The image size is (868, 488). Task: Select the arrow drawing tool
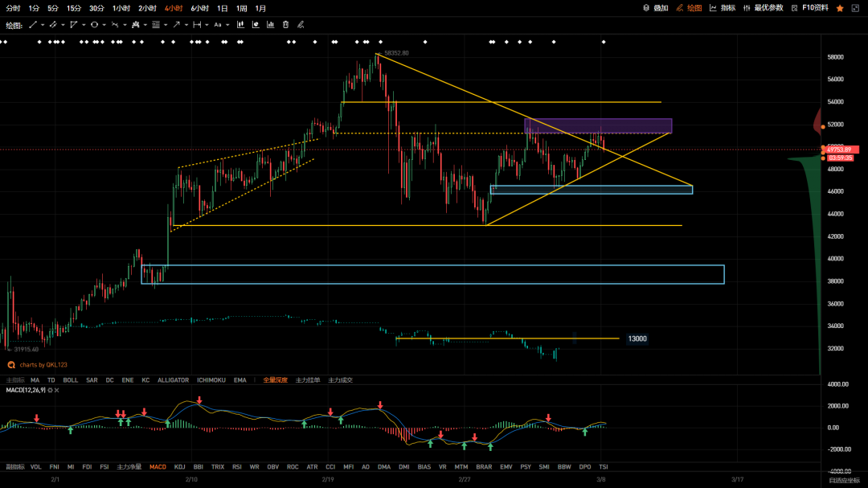pos(176,25)
